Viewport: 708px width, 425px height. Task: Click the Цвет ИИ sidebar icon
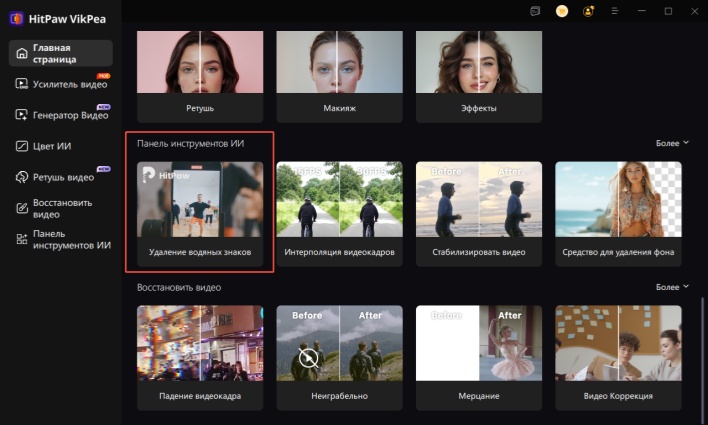click(22, 146)
